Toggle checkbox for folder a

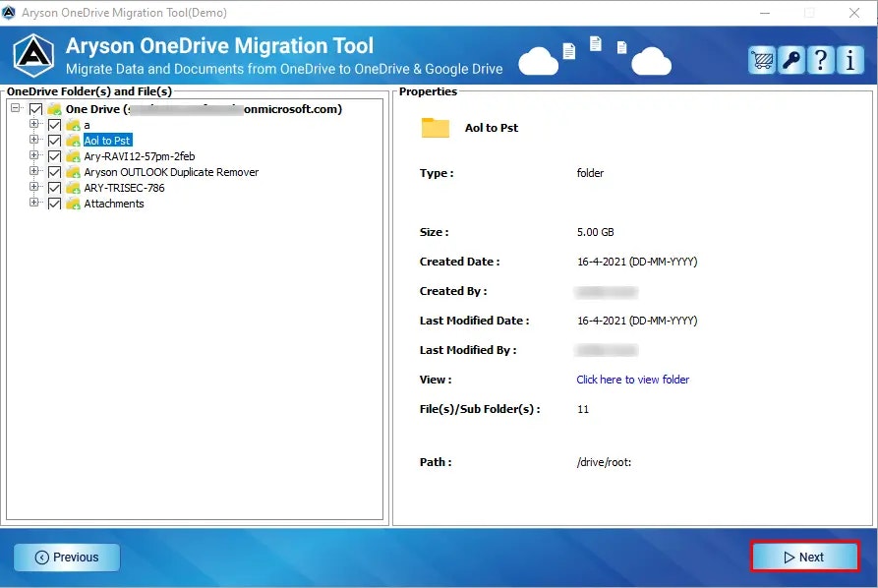pyautogui.click(x=54, y=125)
